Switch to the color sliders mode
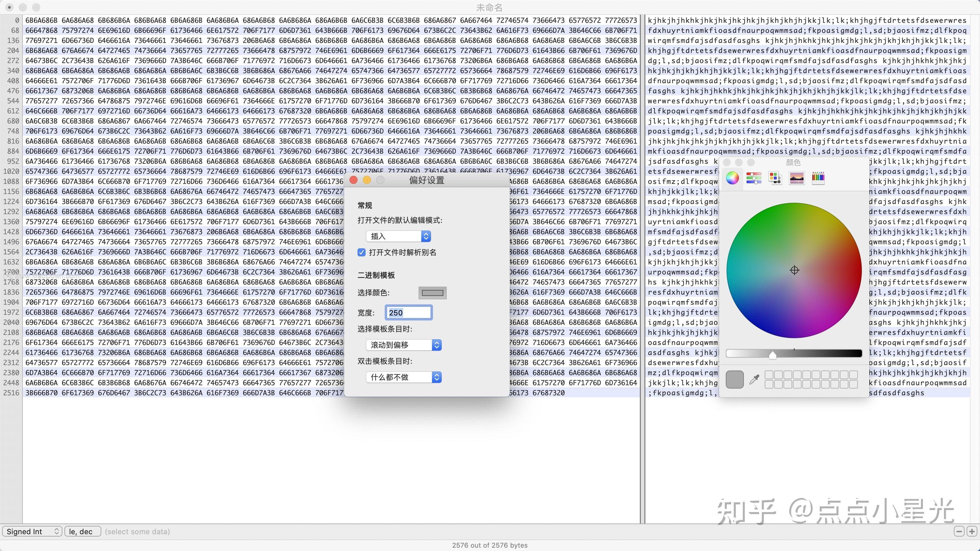This screenshot has width=980, height=551. pyautogui.click(x=754, y=178)
